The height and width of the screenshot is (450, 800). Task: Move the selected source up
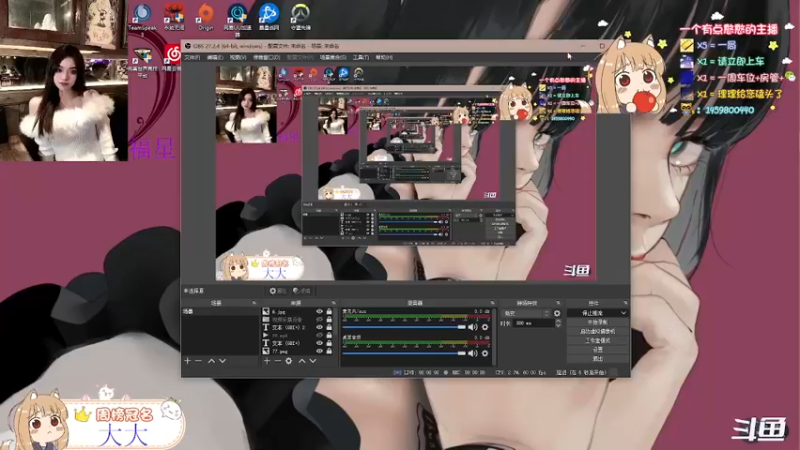coord(302,361)
